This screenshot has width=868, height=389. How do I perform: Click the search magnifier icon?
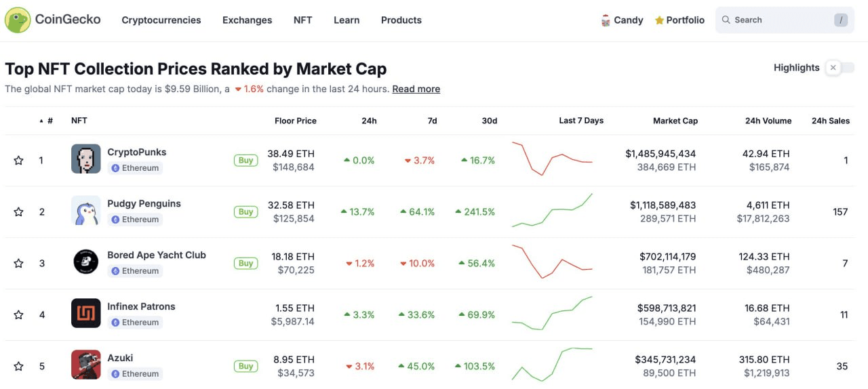(726, 20)
